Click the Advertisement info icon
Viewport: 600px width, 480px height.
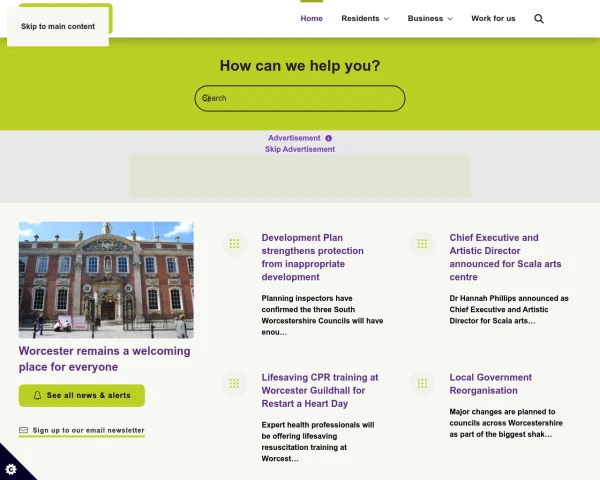(x=328, y=138)
